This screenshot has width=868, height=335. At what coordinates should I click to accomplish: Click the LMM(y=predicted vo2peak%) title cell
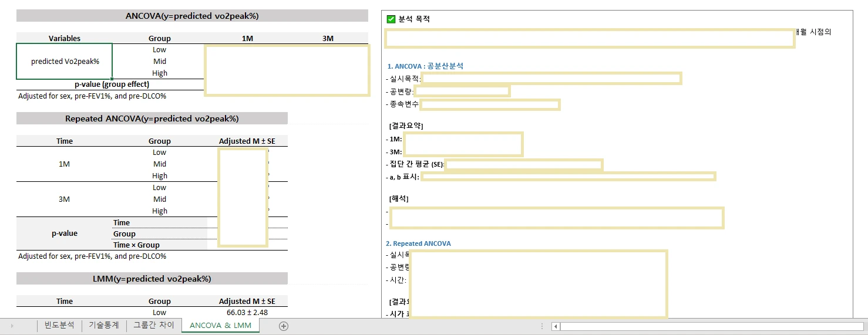point(152,279)
